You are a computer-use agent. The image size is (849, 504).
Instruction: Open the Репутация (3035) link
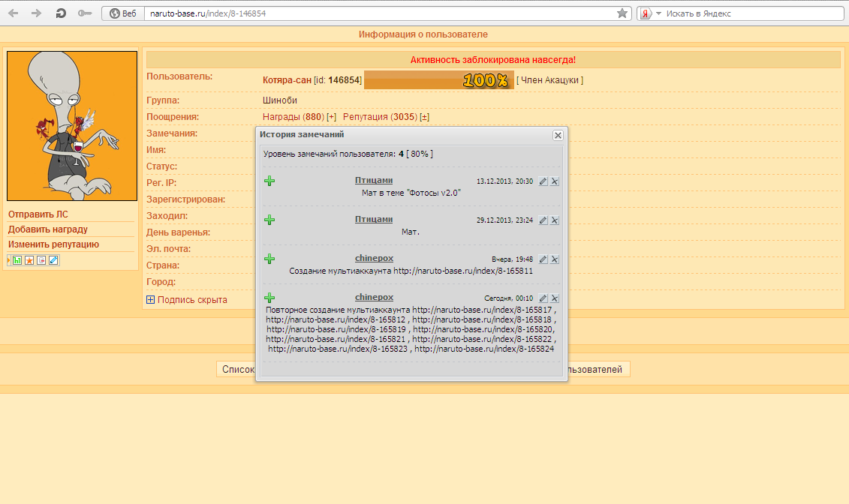pos(380,117)
